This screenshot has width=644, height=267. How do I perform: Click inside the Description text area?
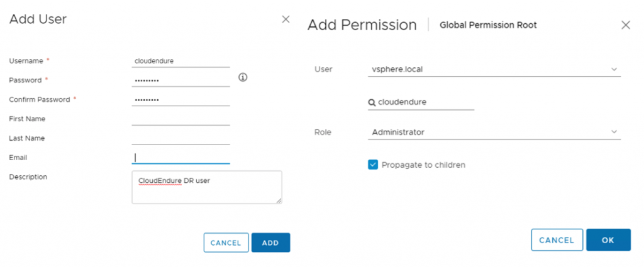coord(206,187)
